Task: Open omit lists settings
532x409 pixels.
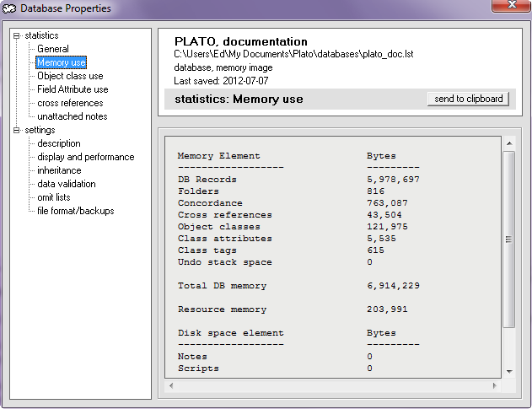Action: pos(54,197)
